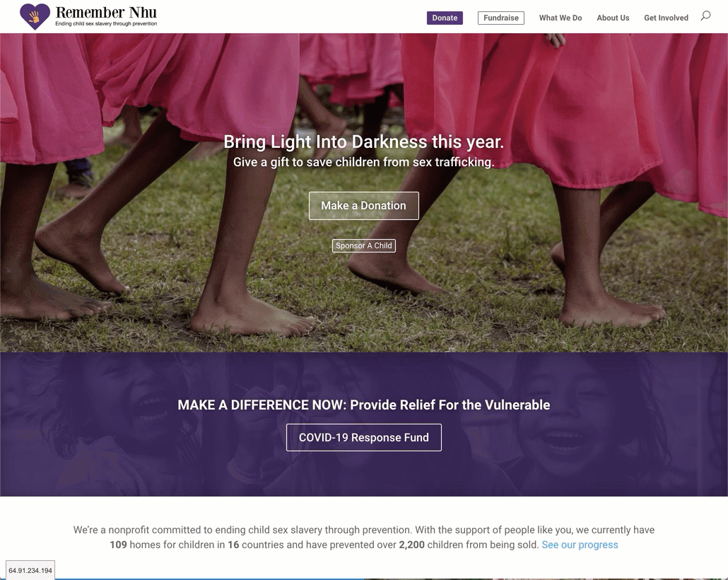Open the search magnifier icon

click(x=705, y=16)
